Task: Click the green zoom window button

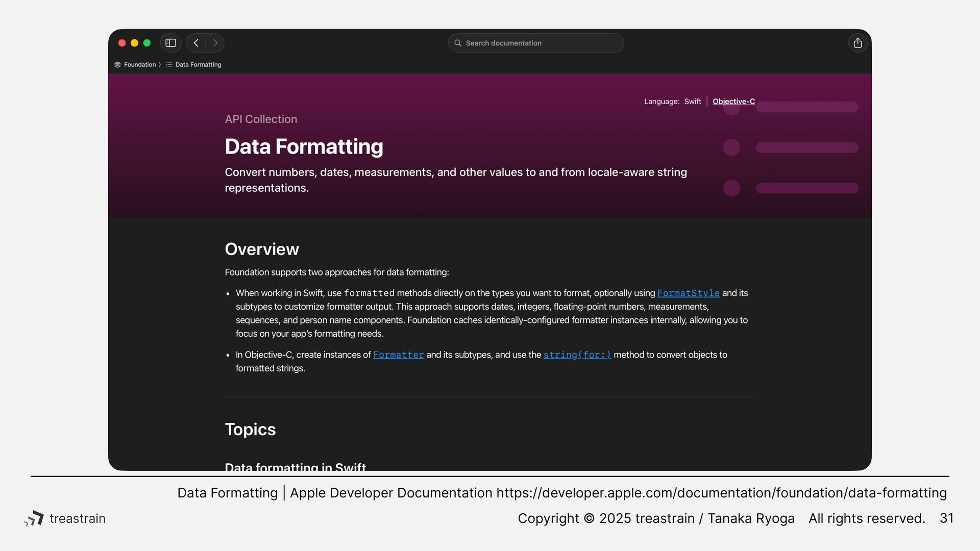Action: pos(147,43)
